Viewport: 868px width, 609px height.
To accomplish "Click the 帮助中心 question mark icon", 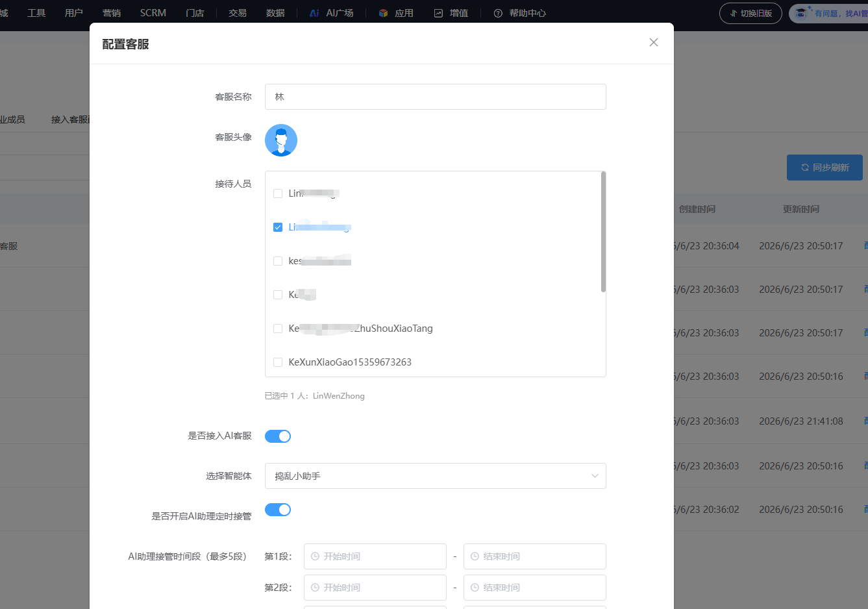I will click(498, 13).
